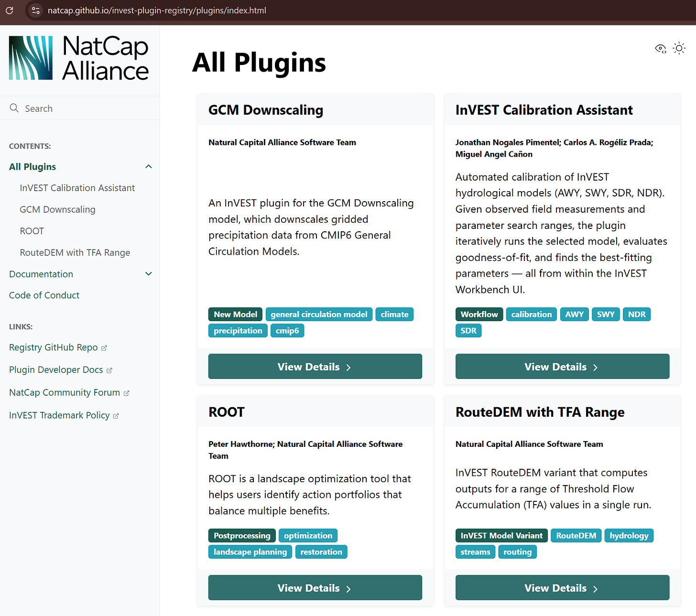Click the Search input field
Screen dimensions: 696x616
click(x=80, y=108)
